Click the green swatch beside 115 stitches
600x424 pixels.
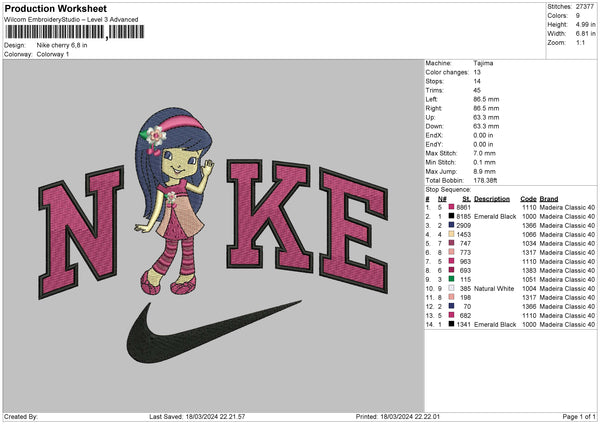coord(451,279)
